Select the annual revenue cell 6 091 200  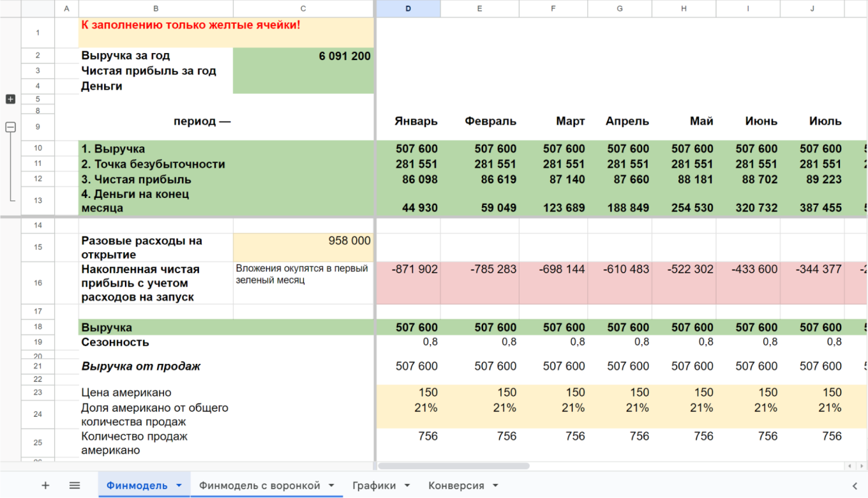(303, 56)
